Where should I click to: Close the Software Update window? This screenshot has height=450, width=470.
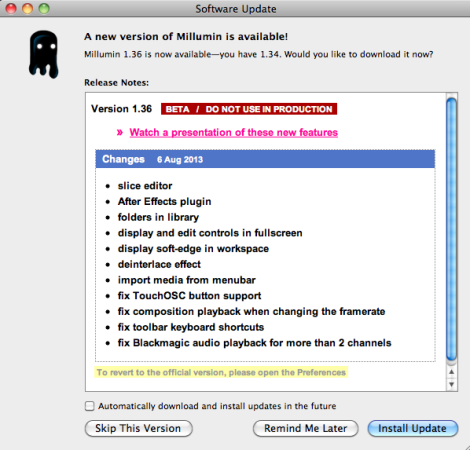11,8
